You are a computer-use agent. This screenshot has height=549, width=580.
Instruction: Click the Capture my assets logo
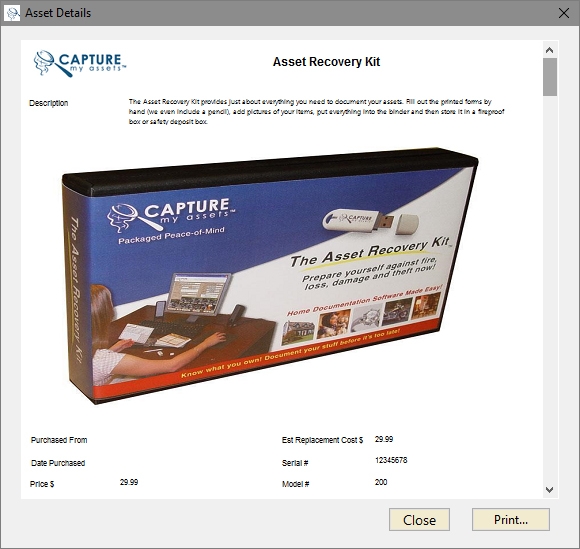pos(80,63)
